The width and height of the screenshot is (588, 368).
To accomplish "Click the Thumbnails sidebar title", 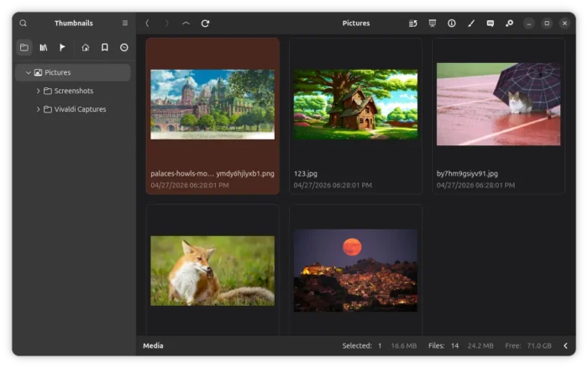I will point(74,24).
